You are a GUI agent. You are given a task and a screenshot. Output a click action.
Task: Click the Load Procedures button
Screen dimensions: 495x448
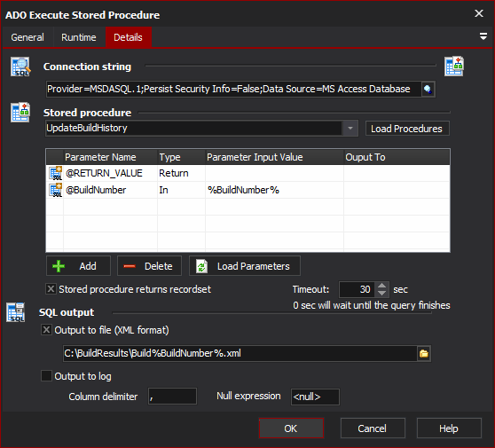pyautogui.click(x=407, y=129)
